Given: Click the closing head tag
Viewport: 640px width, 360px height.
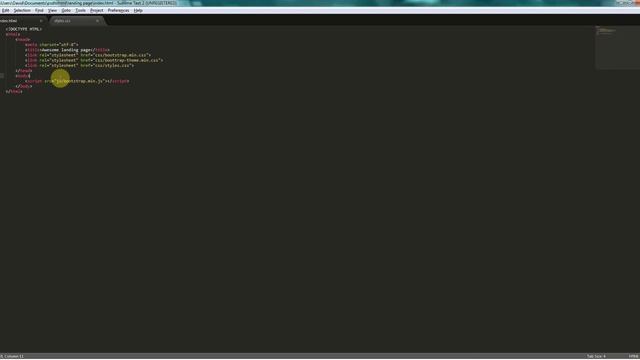Looking at the screenshot, I should pyautogui.click(x=24, y=71).
